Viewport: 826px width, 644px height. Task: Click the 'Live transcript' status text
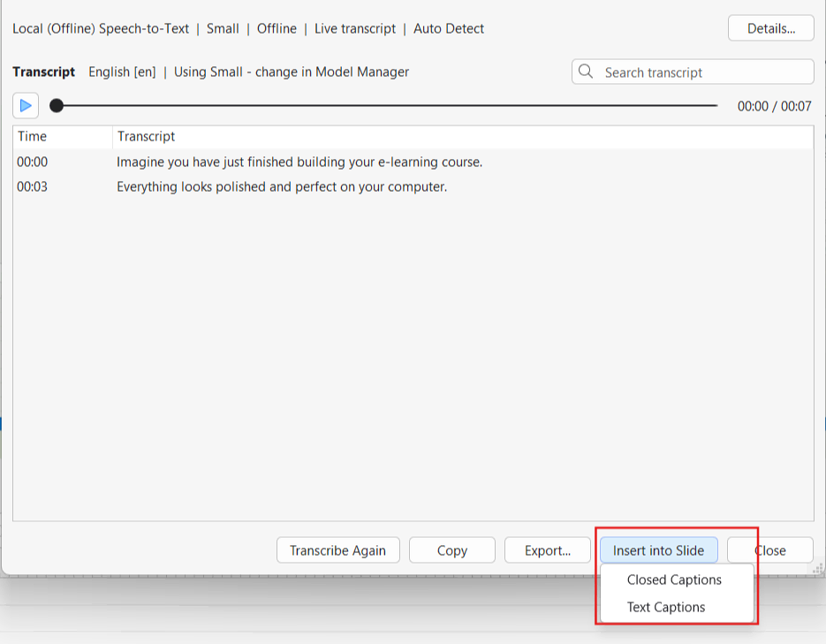[x=355, y=28]
